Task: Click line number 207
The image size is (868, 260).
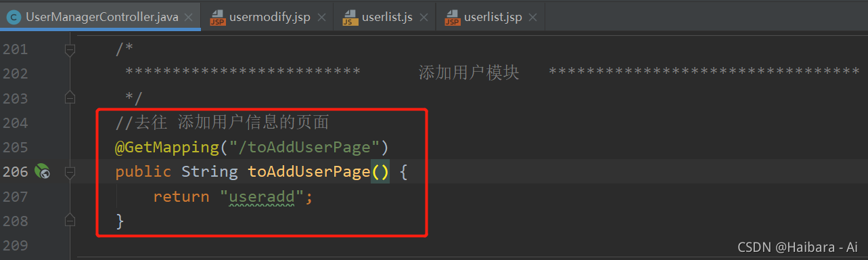Action: [15, 196]
